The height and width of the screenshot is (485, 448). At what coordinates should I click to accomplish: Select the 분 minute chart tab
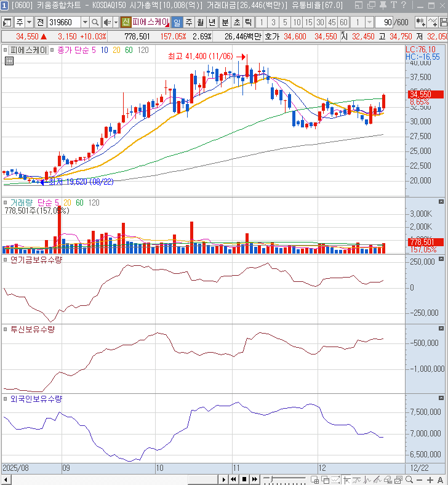pos(225,22)
